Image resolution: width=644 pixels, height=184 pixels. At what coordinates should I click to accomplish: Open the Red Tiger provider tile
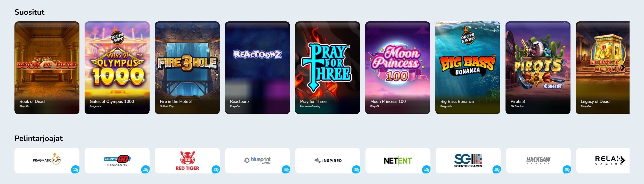187,160
